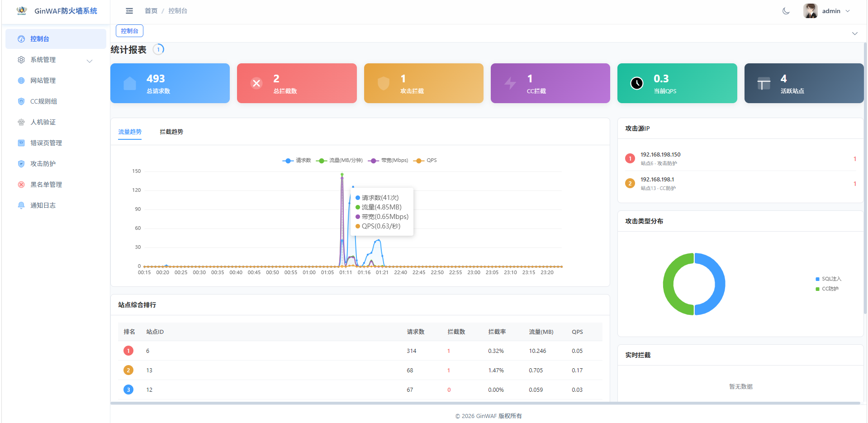Image resolution: width=868 pixels, height=423 pixels.
Task: Click the 总请求数 house icon
Action: 130,83
